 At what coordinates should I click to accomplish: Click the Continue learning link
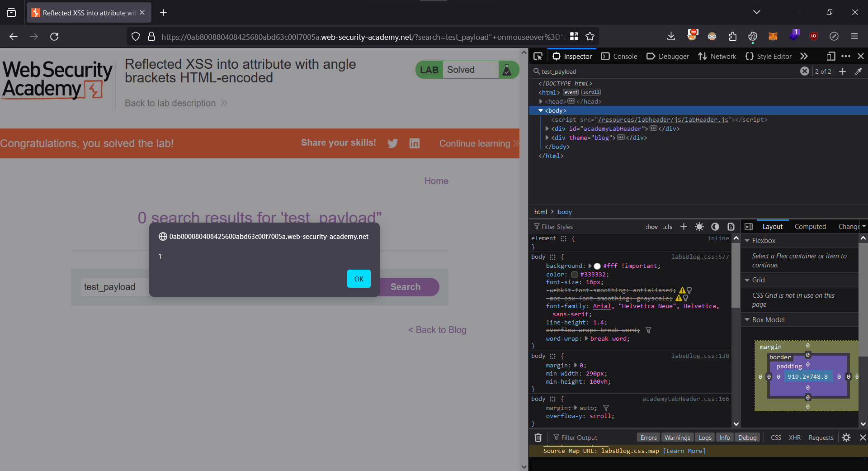tap(479, 143)
